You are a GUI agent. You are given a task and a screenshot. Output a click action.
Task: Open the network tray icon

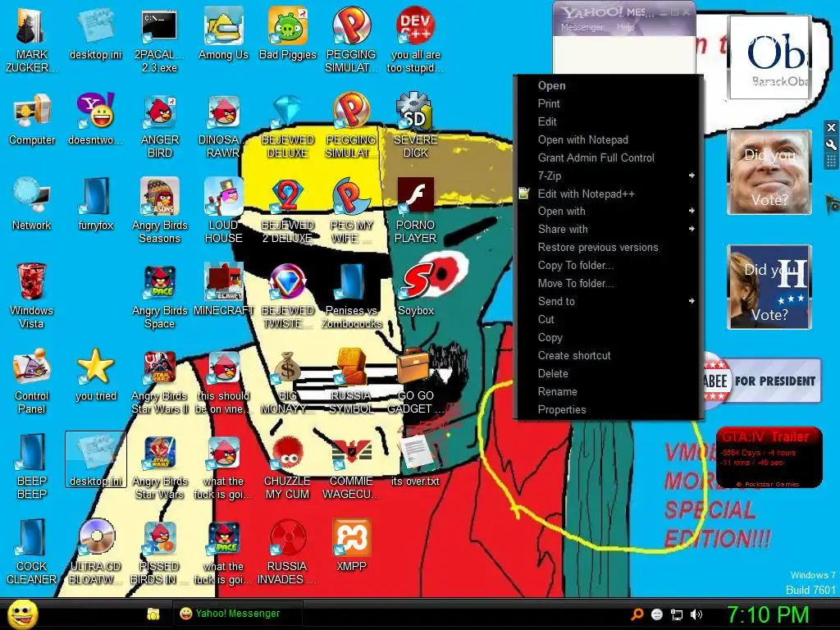[x=677, y=614]
